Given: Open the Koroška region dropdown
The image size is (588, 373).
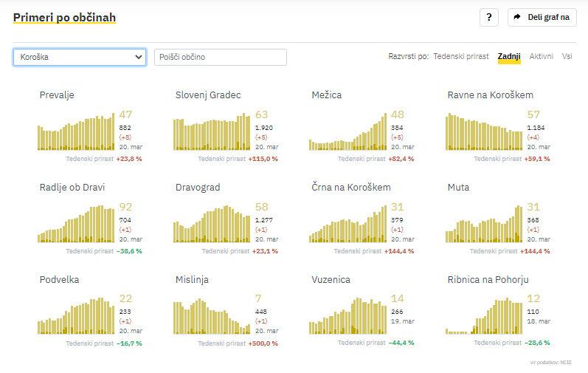Looking at the screenshot, I should [x=80, y=57].
